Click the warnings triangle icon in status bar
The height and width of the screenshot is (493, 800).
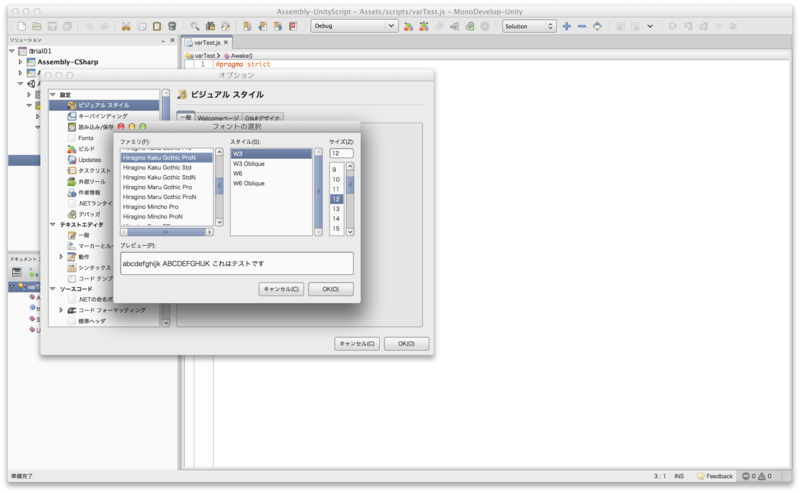click(762, 476)
